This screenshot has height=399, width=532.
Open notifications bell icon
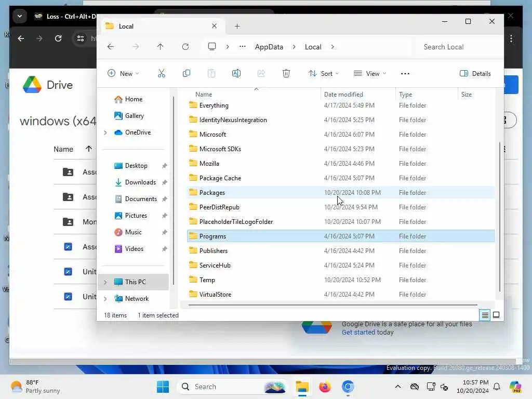(x=497, y=387)
